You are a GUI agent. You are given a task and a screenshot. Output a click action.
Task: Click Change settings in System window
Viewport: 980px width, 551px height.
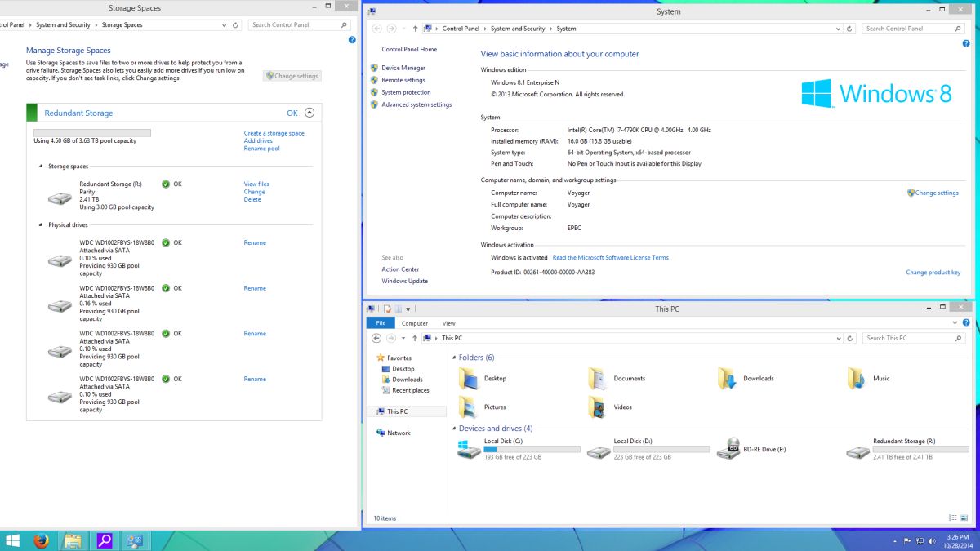pyautogui.click(x=937, y=193)
